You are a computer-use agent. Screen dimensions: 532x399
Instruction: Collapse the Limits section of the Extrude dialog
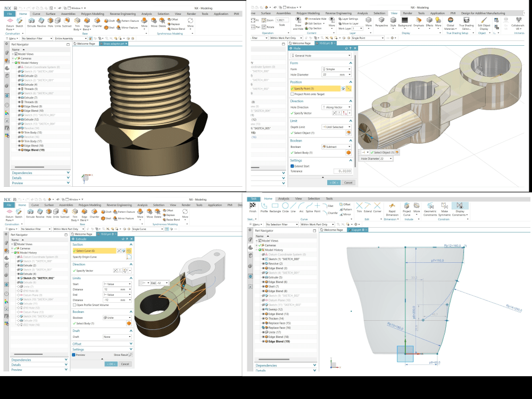coord(131,277)
